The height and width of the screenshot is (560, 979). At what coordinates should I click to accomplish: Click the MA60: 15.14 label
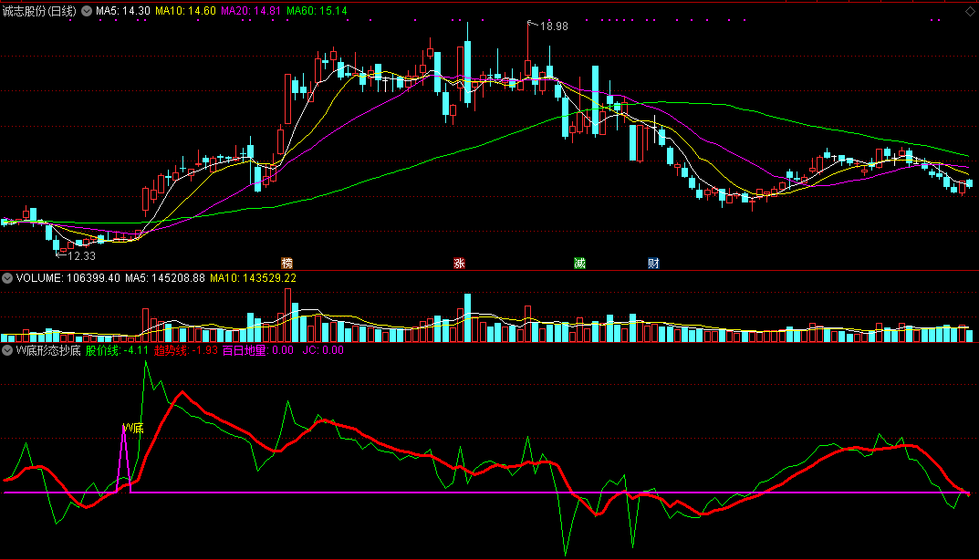click(x=317, y=11)
